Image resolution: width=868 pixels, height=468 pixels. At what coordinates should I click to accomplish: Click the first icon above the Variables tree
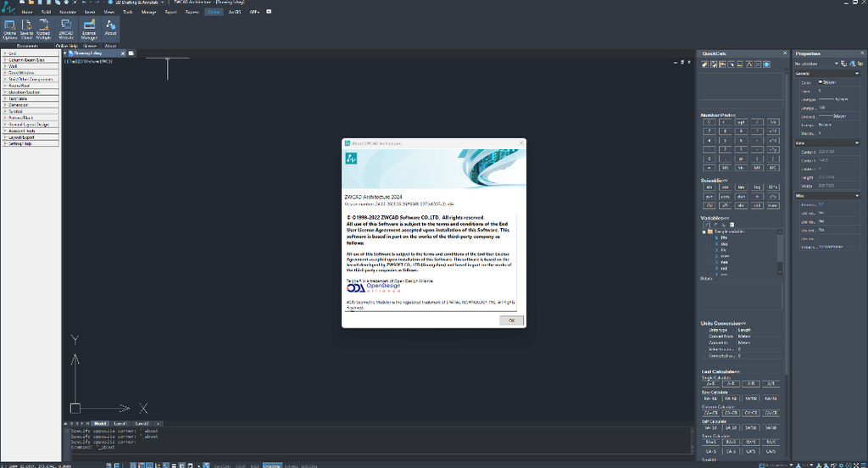[706, 225]
